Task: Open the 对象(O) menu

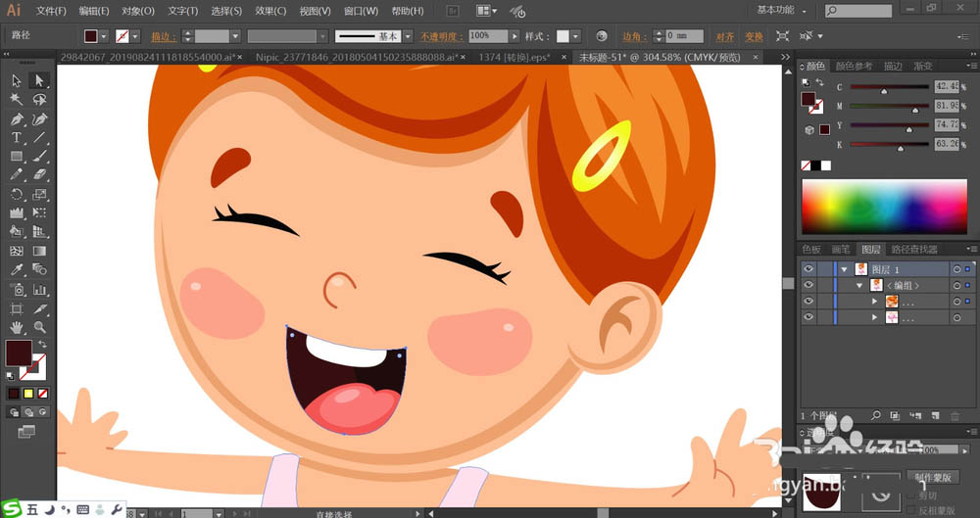Action: pyautogui.click(x=138, y=11)
